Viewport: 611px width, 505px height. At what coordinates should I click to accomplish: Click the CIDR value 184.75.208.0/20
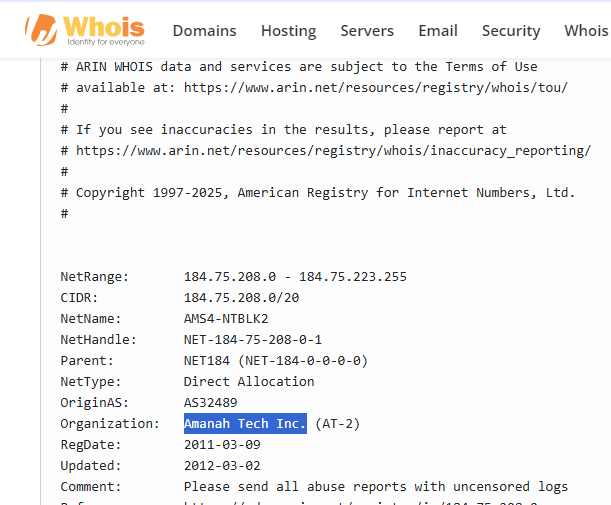click(x=241, y=298)
